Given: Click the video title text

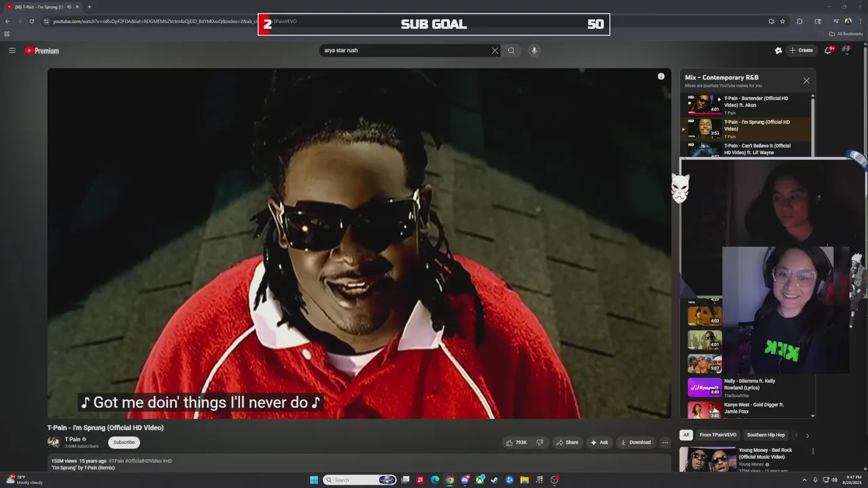Looking at the screenshot, I should coord(105,428).
